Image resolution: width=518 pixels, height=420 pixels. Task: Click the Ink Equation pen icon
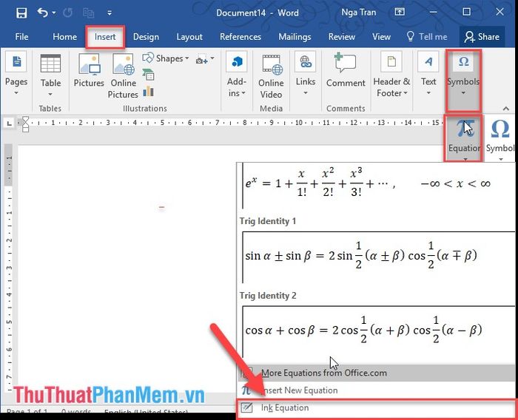coord(246,407)
